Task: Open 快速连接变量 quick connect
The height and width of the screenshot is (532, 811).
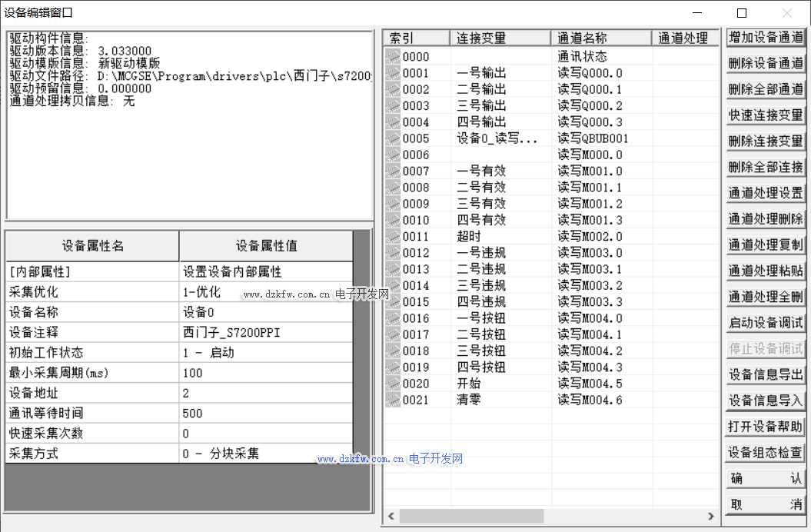Action: point(765,115)
